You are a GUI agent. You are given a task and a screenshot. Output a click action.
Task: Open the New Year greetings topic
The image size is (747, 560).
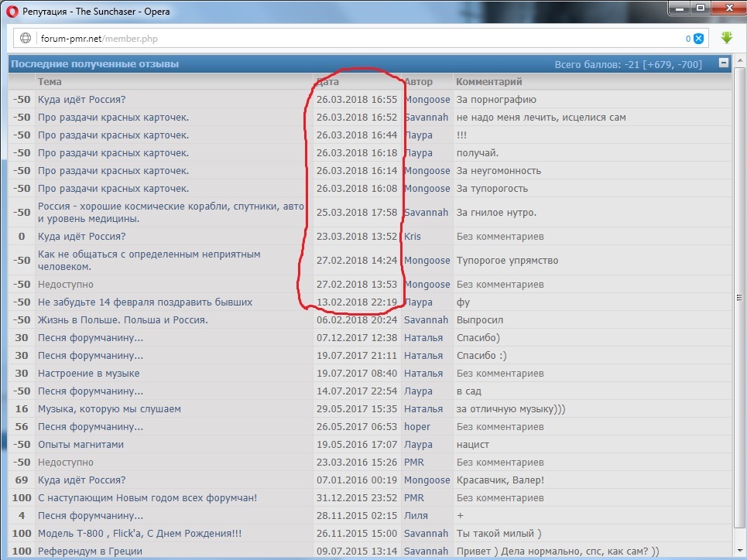point(147,498)
